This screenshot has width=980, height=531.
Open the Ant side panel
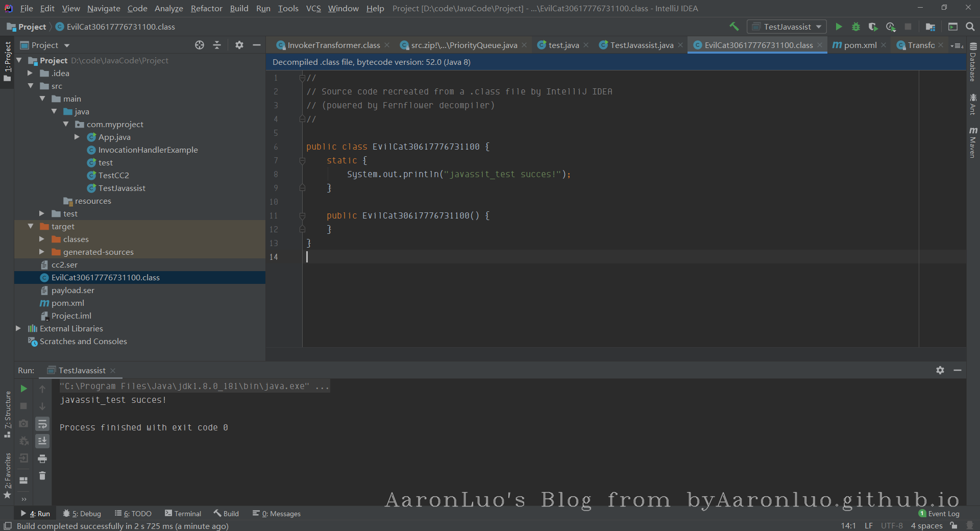click(973, 104)
